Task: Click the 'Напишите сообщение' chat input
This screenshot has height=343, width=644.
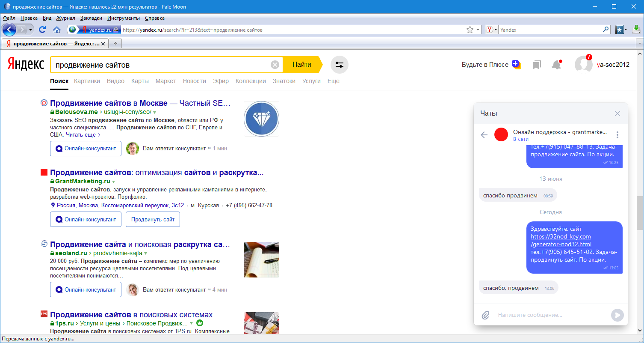Action: (x=552, y=315)
